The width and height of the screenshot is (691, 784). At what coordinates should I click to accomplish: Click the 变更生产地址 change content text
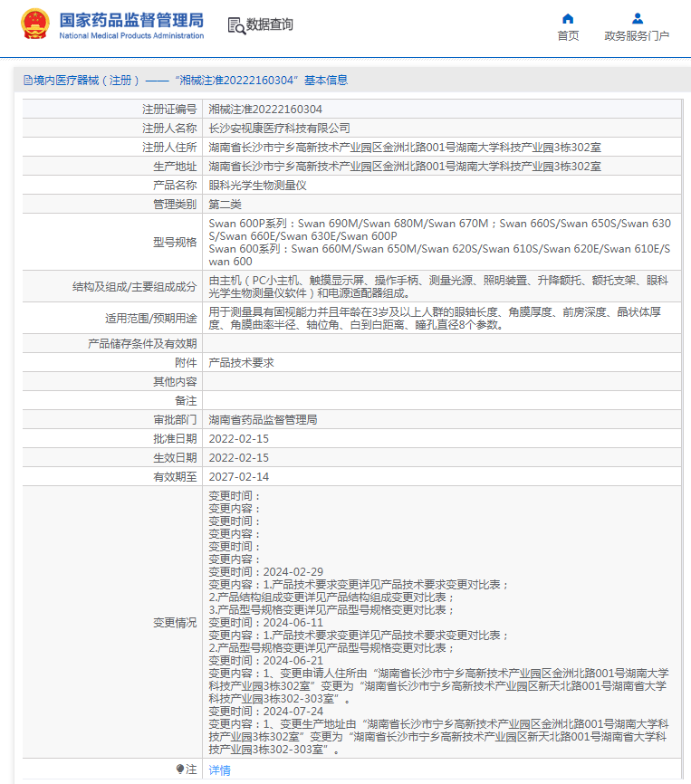pos(438,737)
